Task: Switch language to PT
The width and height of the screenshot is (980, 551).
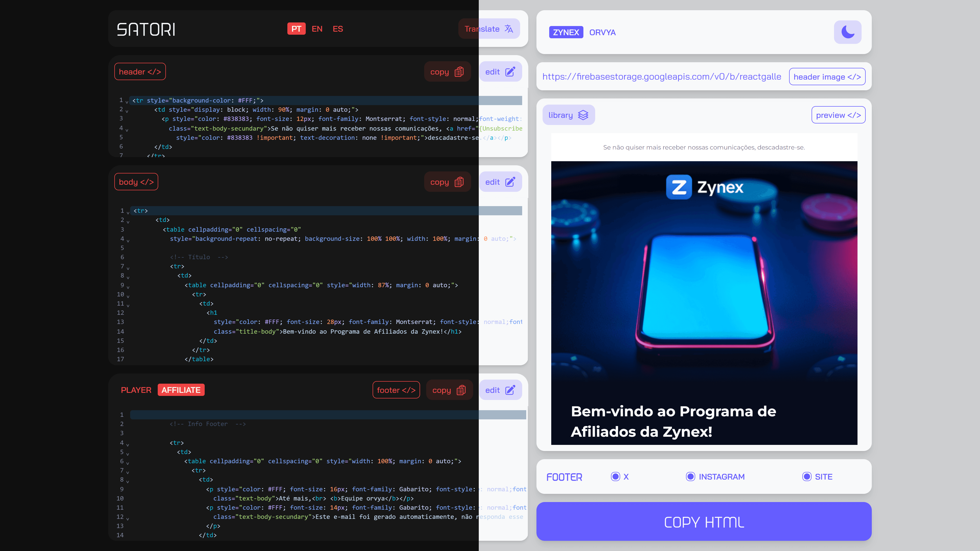Action: click(296, 29)
